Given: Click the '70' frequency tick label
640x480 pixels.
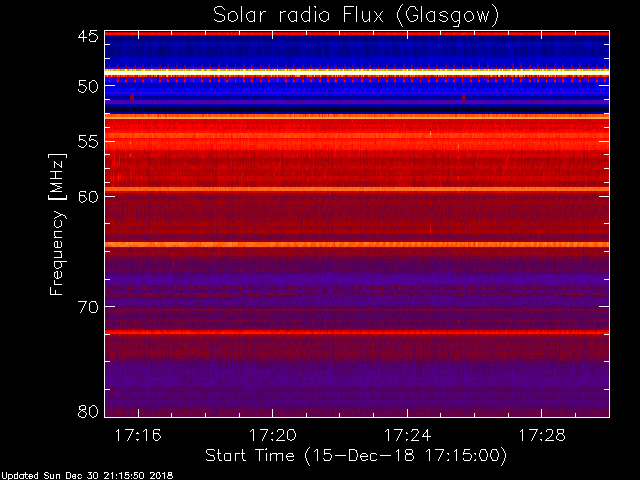Looking at the screenshot, I should (x=88, y=307).
